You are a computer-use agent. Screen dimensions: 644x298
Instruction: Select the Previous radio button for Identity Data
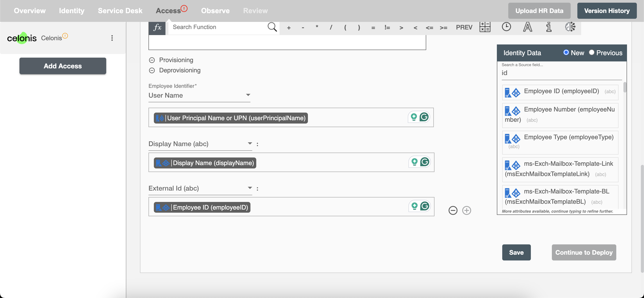tap(591, 53)
